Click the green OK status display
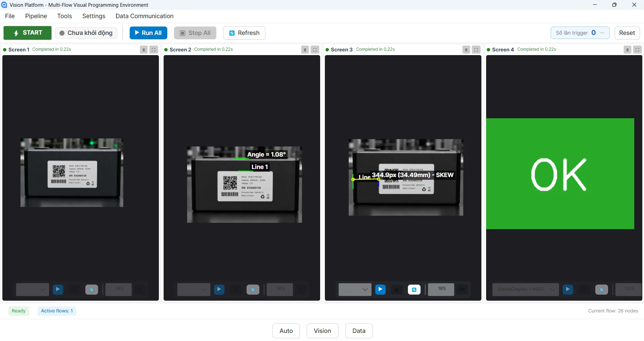 point(560,174)
